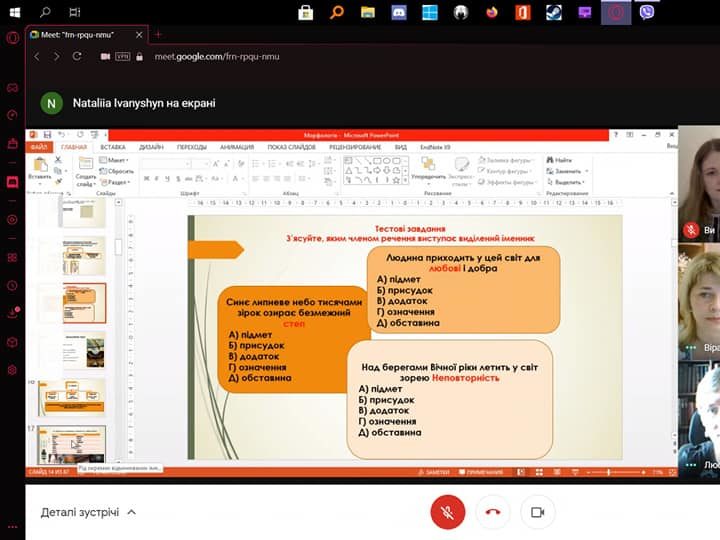Open Firefox from the taskbar

[491, 13]
